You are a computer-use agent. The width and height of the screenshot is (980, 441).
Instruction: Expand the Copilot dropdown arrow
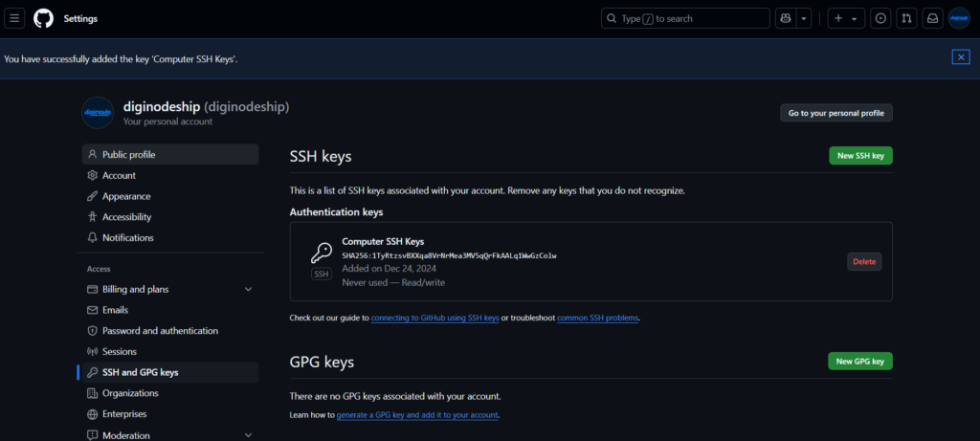click(804, 19)
